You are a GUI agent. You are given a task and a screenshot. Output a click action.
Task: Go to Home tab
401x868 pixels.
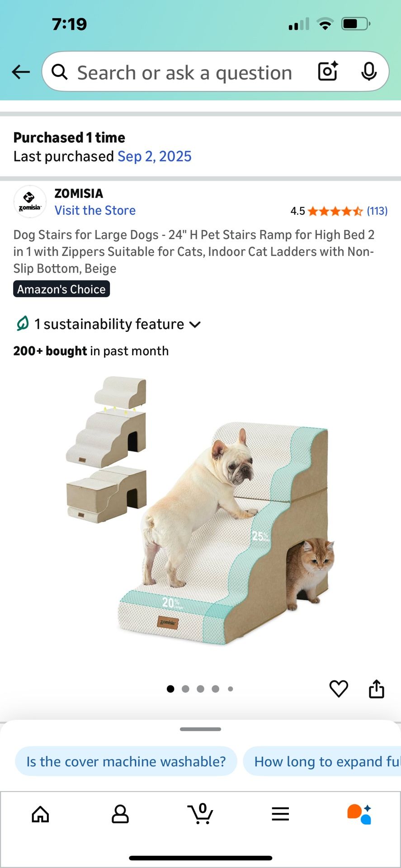tap(40, 814)
